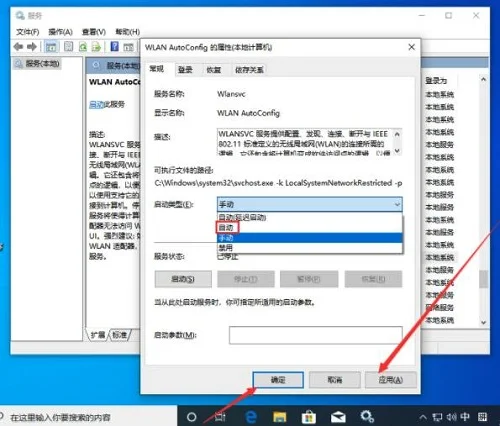Open Microsoft Store from the taskbar

click(x=308, y=417)
